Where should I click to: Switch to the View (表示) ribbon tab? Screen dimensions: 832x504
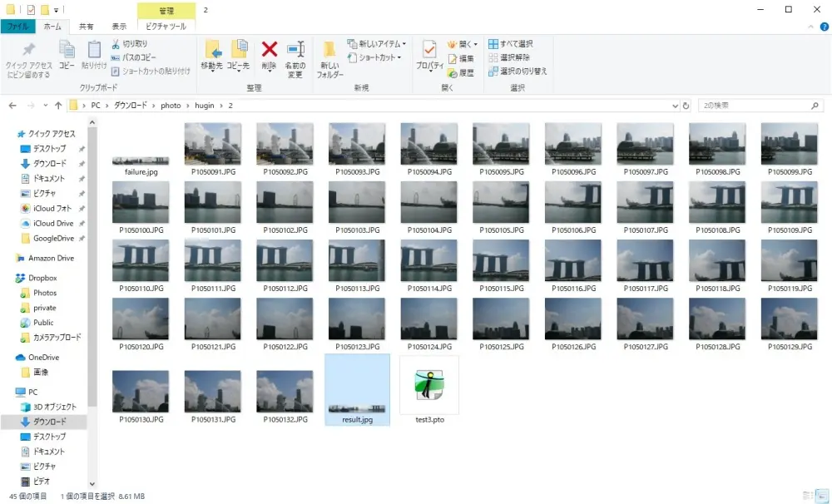[120, 27]
